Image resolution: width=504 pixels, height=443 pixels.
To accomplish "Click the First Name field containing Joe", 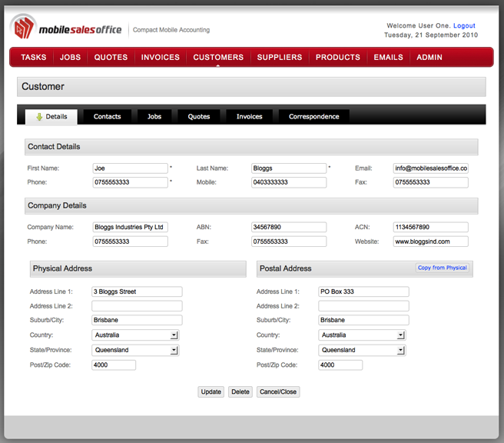I will click(x=130, y=168).
